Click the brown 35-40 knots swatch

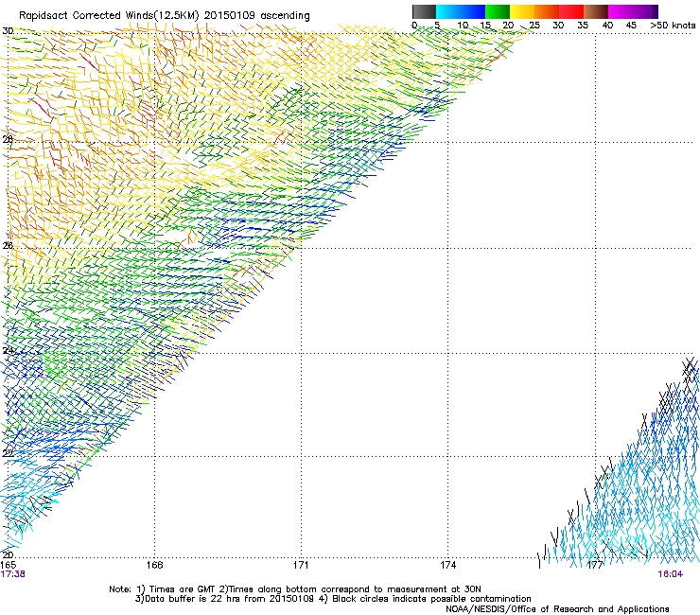(x=596, y=11)
